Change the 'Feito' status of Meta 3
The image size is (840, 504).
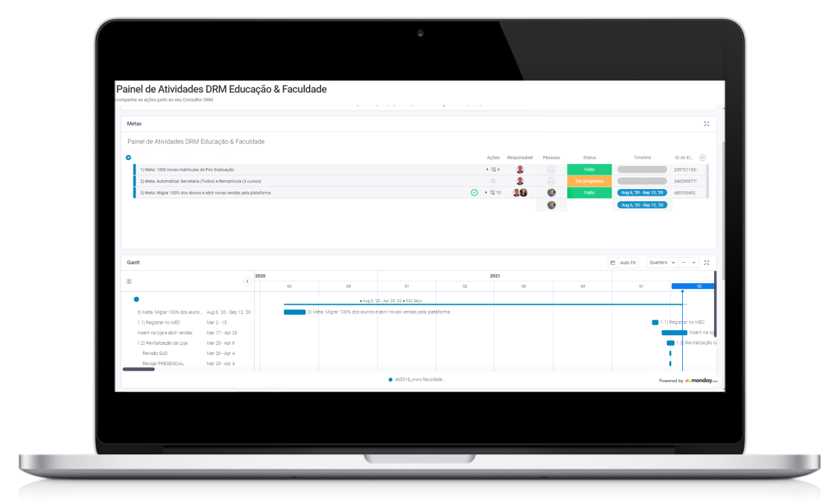(589, 192)
